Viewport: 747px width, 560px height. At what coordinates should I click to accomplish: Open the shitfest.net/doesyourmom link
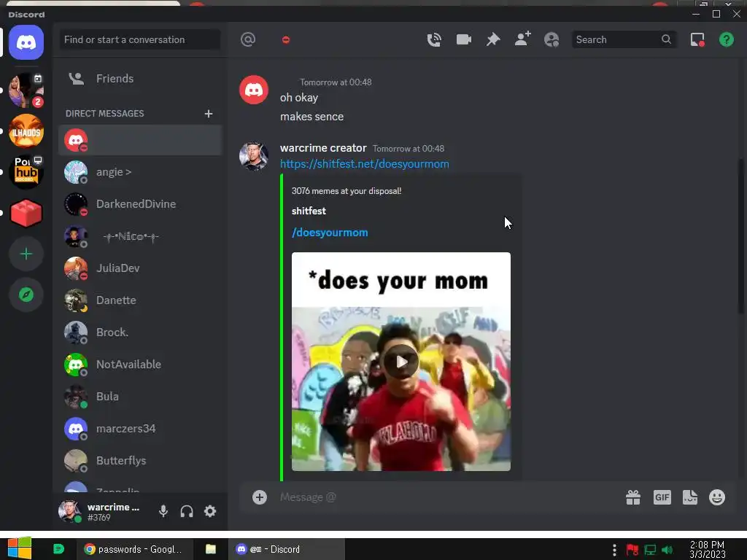click(x=365, y=164)
